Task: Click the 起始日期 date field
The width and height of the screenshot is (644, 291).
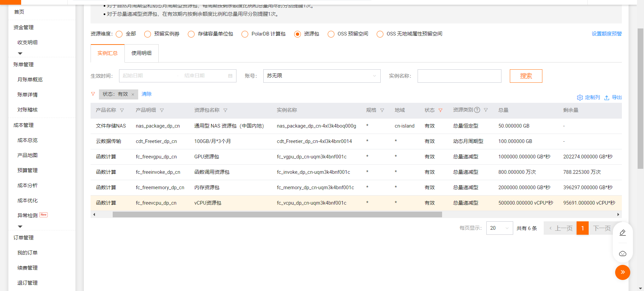Action: click(x=148, y=76)
